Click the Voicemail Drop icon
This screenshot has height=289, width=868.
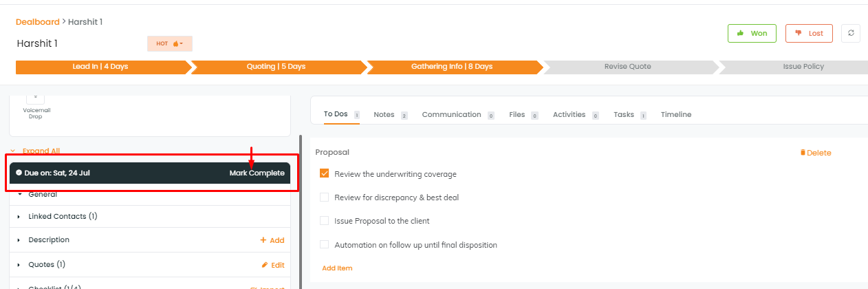(36, 98)
